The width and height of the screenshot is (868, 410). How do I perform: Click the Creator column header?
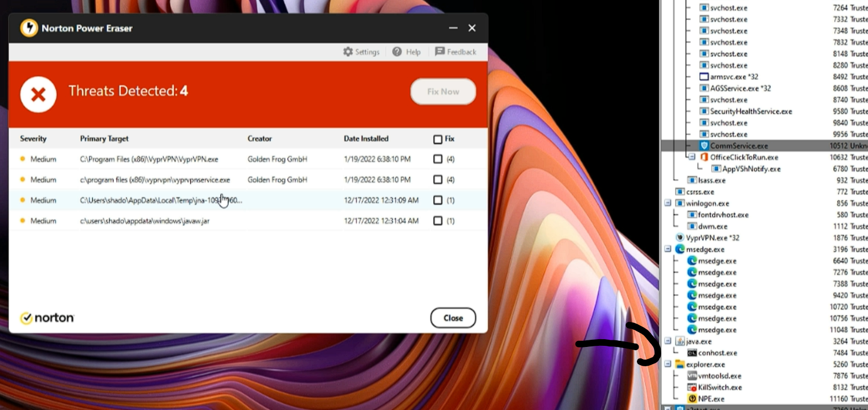coord(260,139)
